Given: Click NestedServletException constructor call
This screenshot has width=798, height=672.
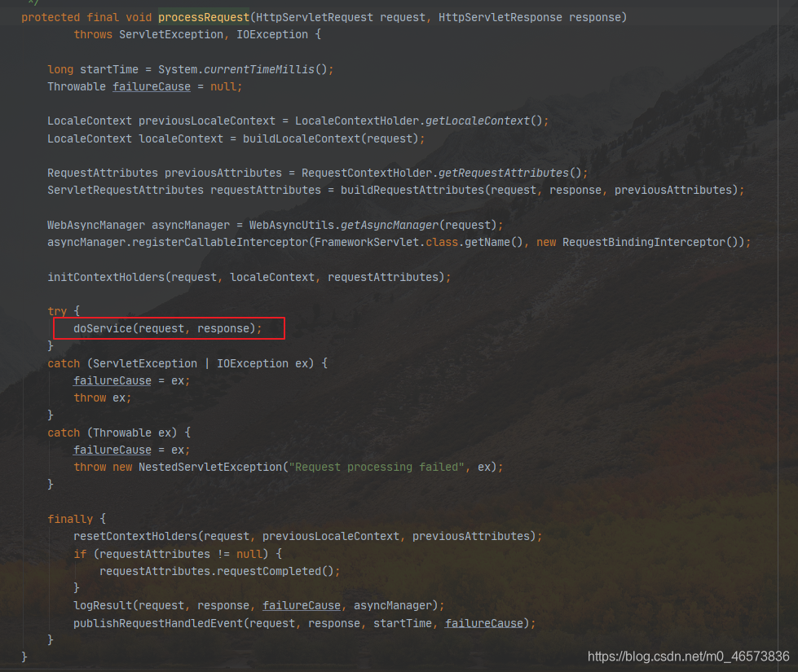Looking at the screenshot, I should pos(210,467).
